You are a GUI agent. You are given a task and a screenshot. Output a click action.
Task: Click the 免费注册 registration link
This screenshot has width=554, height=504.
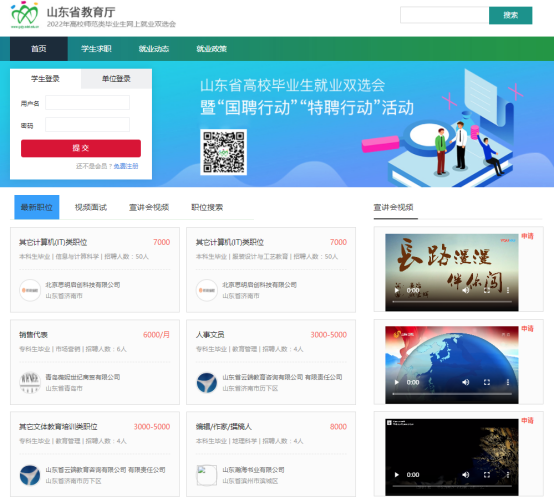coord(126,166)
